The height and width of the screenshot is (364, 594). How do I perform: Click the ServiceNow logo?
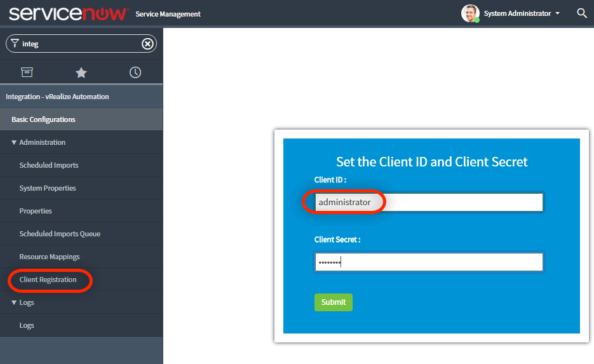click(68, 13)
